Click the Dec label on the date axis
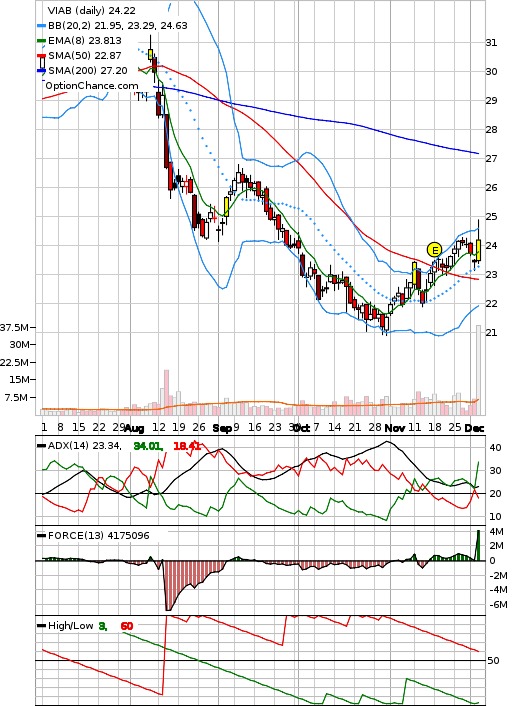 point(474,428)
